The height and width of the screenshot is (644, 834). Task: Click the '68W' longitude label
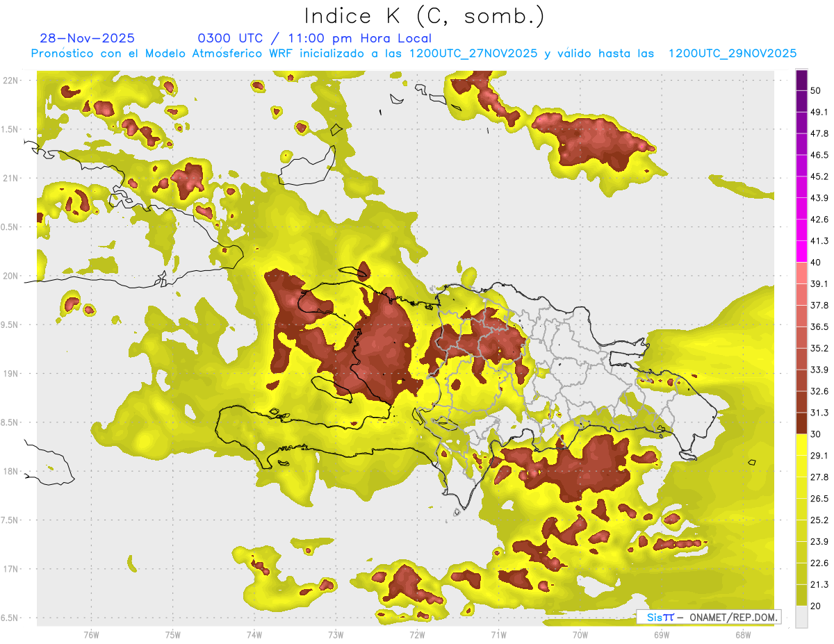tap(743, 635)
